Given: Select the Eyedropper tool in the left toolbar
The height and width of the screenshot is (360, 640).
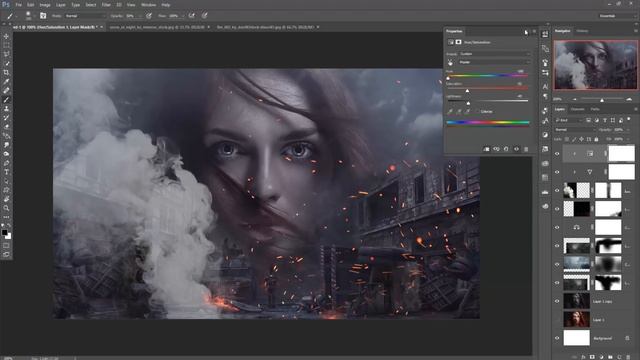Looking at the screenshot, I should point(6,82).
